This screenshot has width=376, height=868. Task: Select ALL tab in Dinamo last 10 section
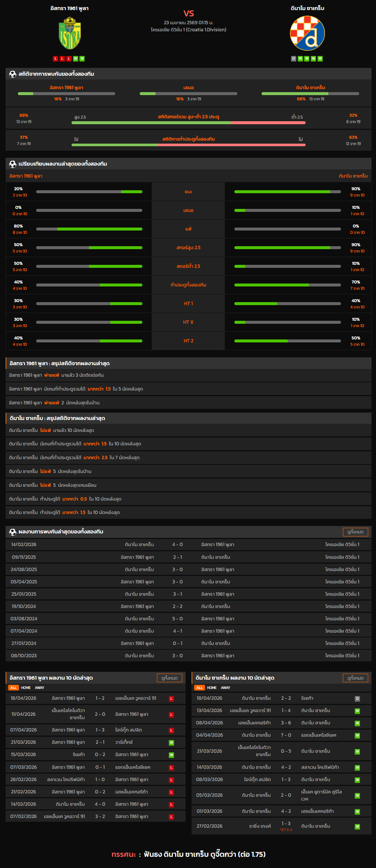tap(199, 688)
